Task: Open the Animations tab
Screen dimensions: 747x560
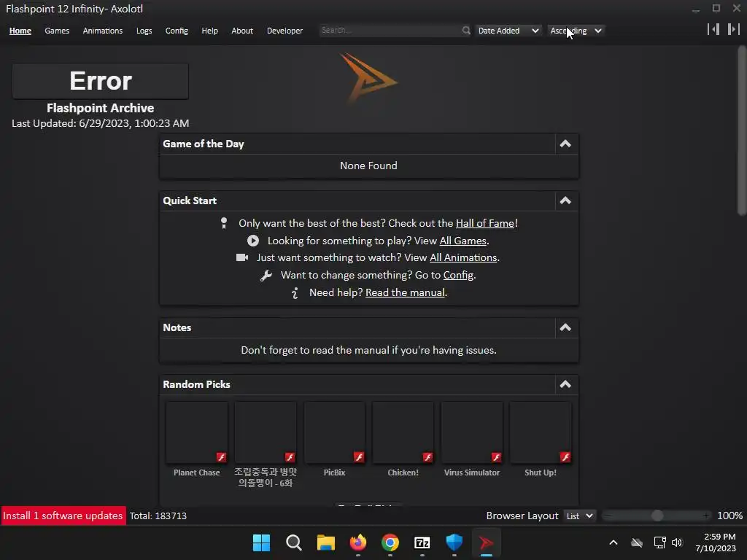Action: pos(102,31)
